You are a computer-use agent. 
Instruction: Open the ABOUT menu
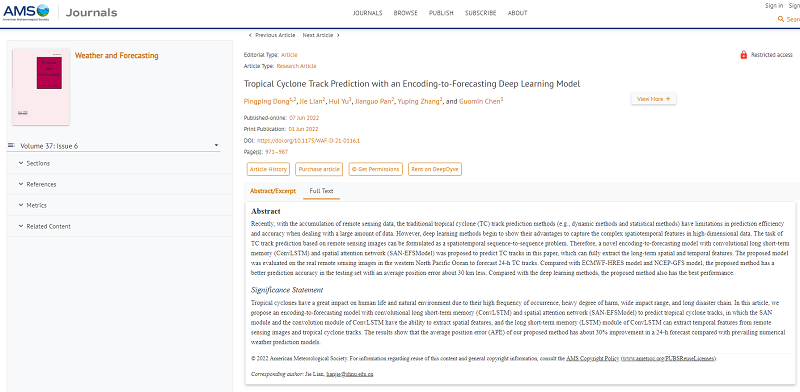[x=517, y=13]
